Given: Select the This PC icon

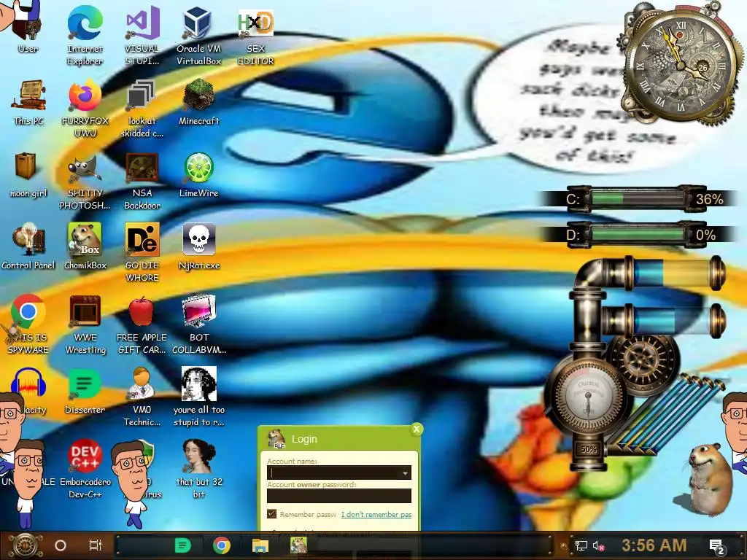Looking at the screenshot, I should (28, 102).
